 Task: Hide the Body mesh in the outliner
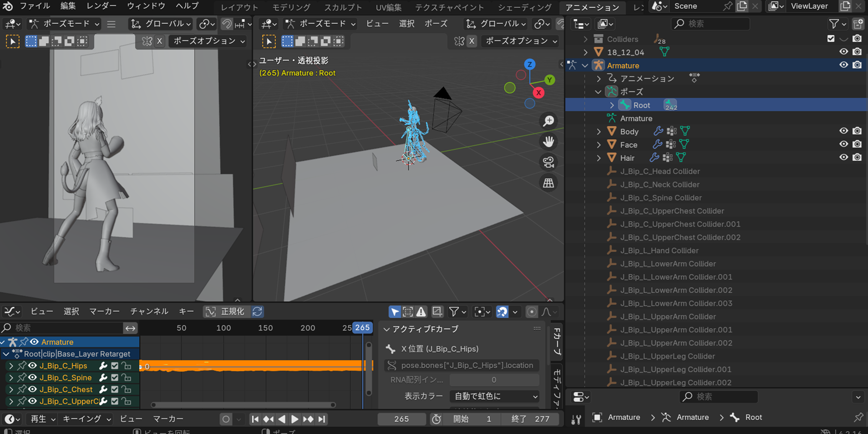coord(843,131)
